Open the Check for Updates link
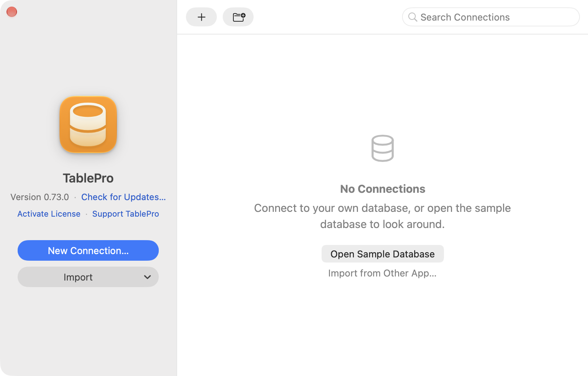Screen dimensions: 588x376 tap(123, 197)
